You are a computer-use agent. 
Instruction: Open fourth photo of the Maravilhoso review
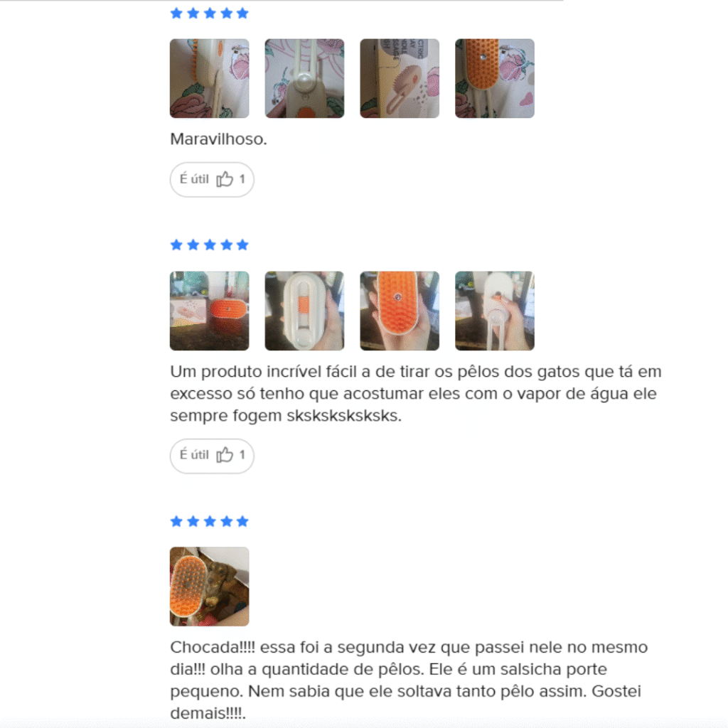[x=495, y=78]
